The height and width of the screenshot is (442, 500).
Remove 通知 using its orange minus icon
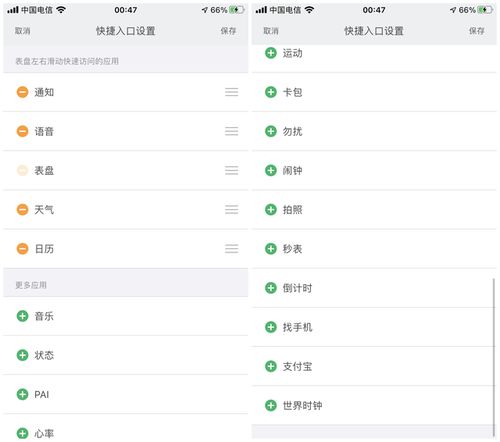coord(22,92)
